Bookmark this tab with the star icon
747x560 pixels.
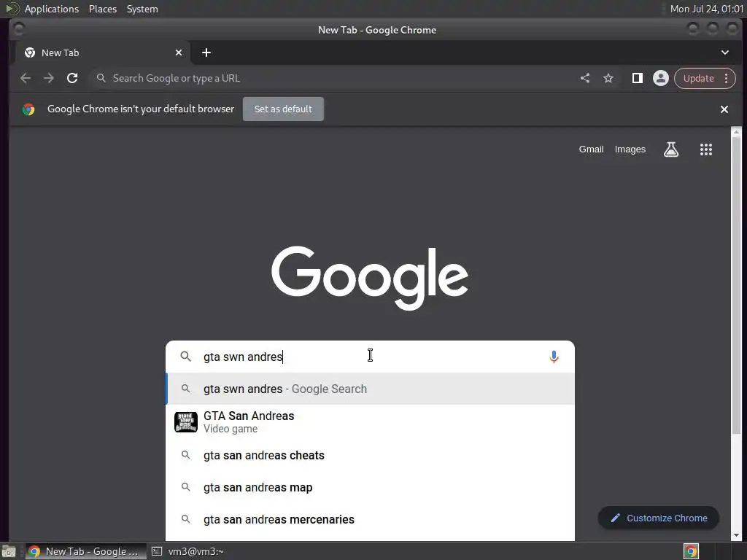pyautogui.click(x=608, y=78)
